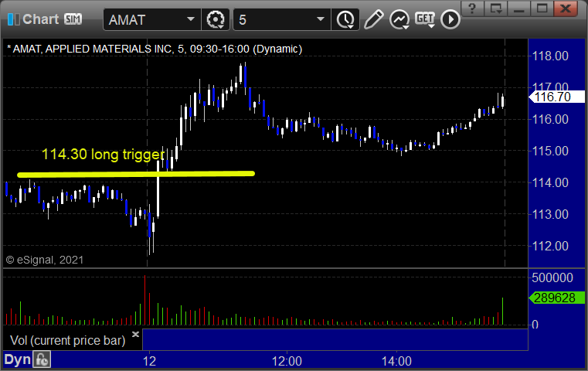Click the 500000 volume axis label
Viewport: 588px width, 371px height.
(552, 277)
